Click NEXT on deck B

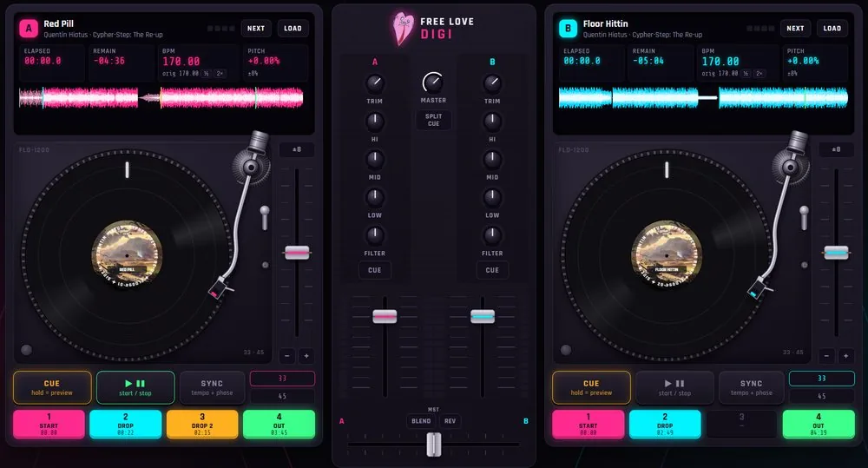795,29
